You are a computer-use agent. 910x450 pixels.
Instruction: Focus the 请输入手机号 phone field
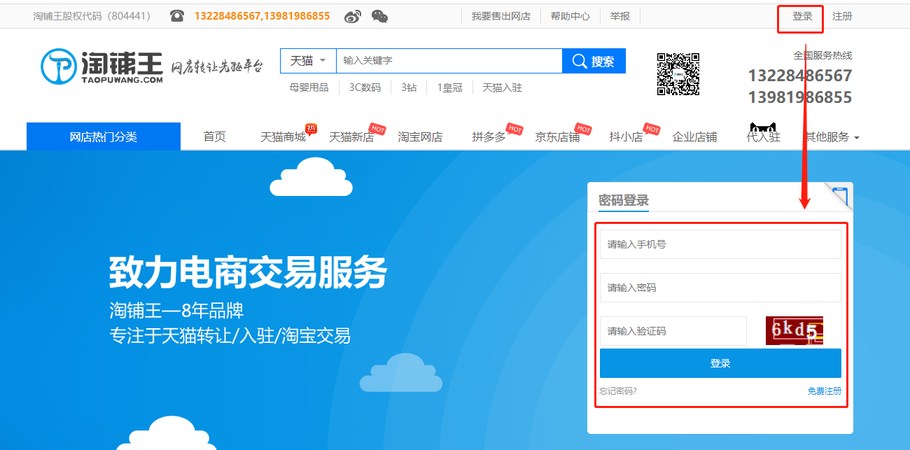click(x=720, y=244)
